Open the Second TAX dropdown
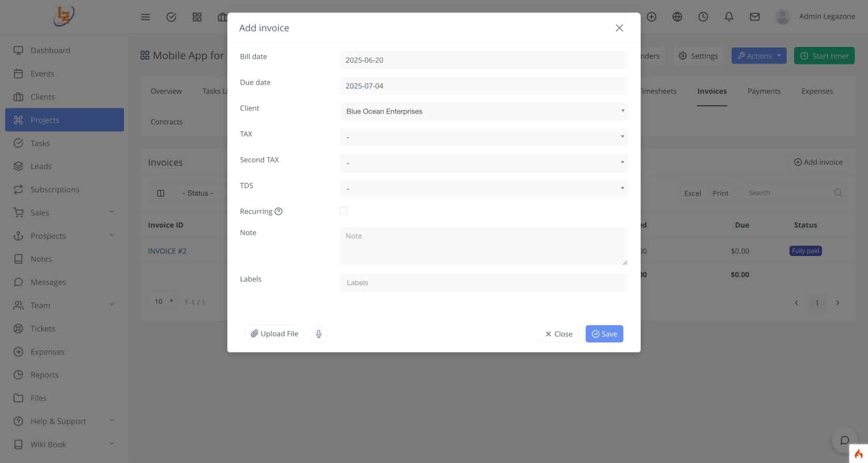 click(x=484, y=163)
